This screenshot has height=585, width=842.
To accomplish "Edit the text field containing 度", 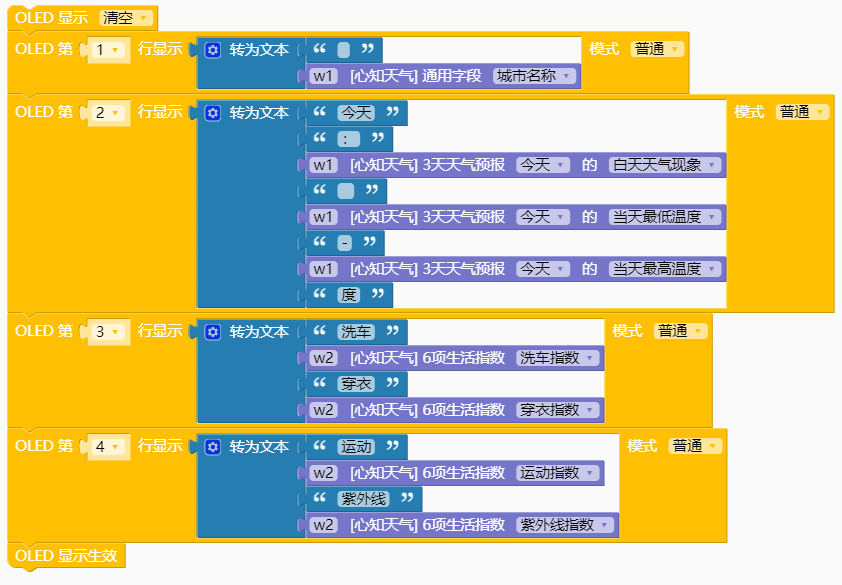I will pyautogui.click(x=349, y=295).
